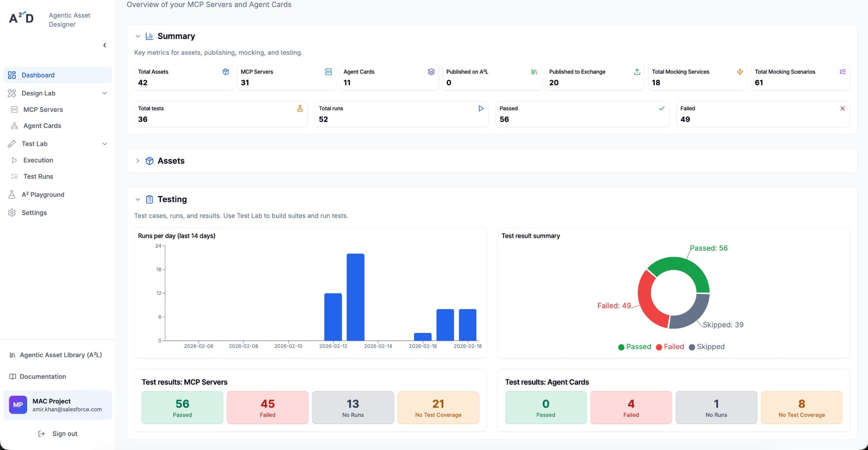Image resolution: width=868 pixels, height=450 pixels.
Task: Click the flask icon on Total tests card
Action: pos(300,108)
